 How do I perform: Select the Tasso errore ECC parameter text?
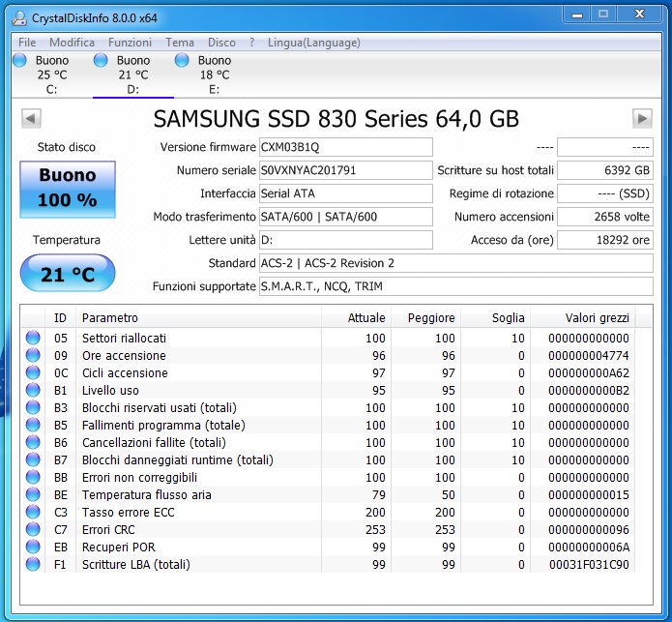coord(129,513)
